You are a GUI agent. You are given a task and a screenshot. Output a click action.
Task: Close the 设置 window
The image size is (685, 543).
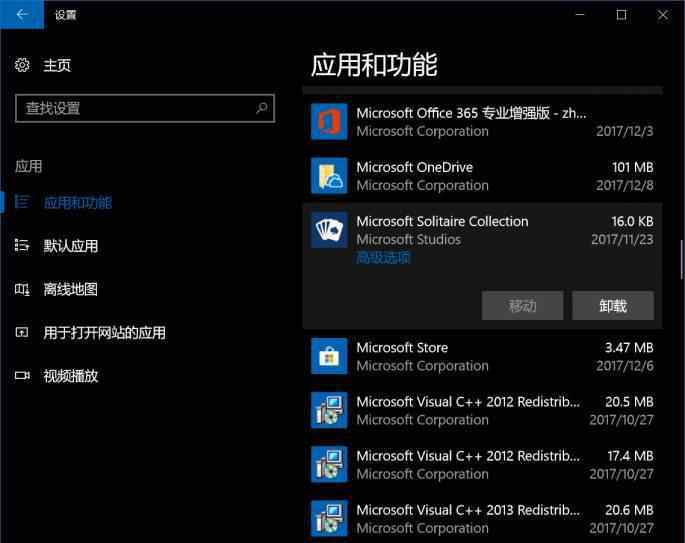[x=663, y=14]
